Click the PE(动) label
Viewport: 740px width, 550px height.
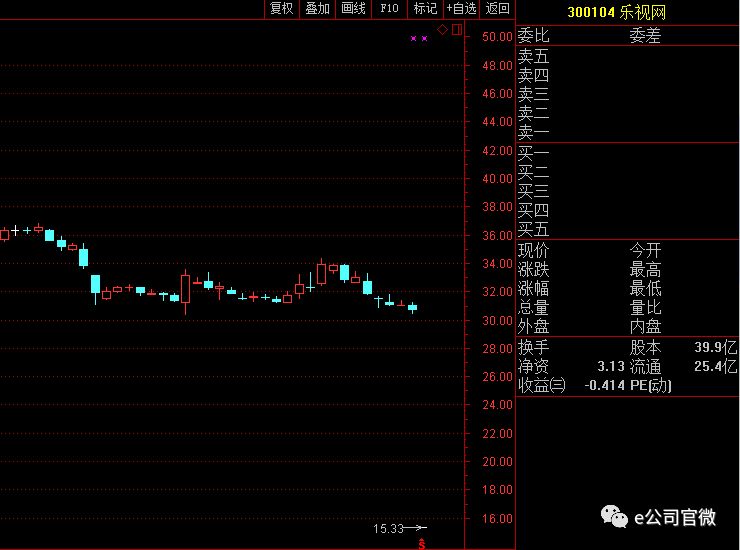pos(651,385)
